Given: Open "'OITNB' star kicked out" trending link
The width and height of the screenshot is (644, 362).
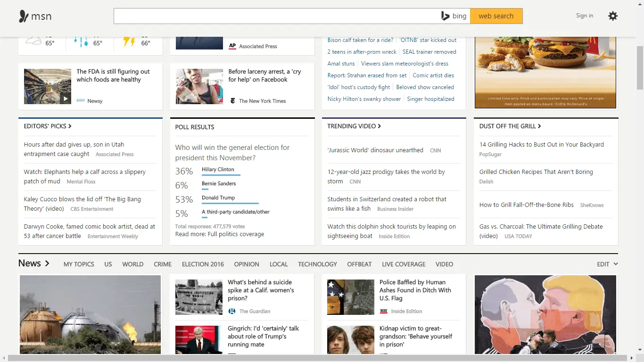Looking at the screenshot, I should [428, 40].
